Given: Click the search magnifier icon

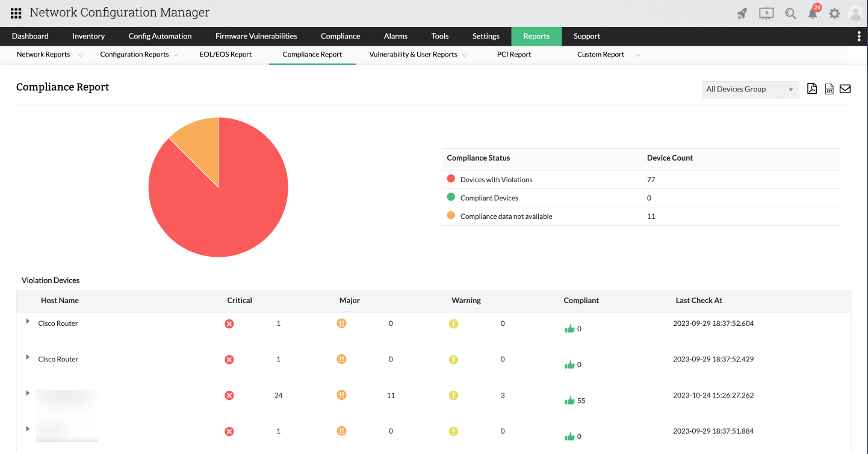Looking at the screenshot, I should tap(790, 13).
